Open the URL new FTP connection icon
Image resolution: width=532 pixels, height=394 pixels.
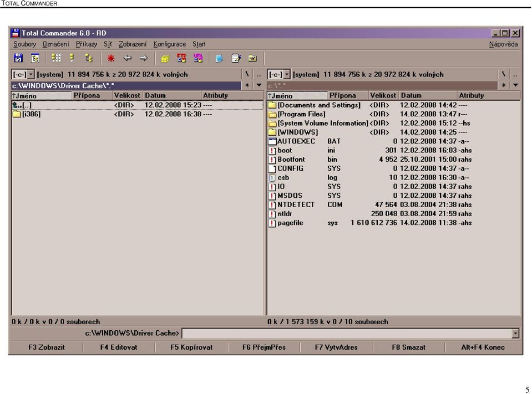pyautogui.click(x=198, y=58)
